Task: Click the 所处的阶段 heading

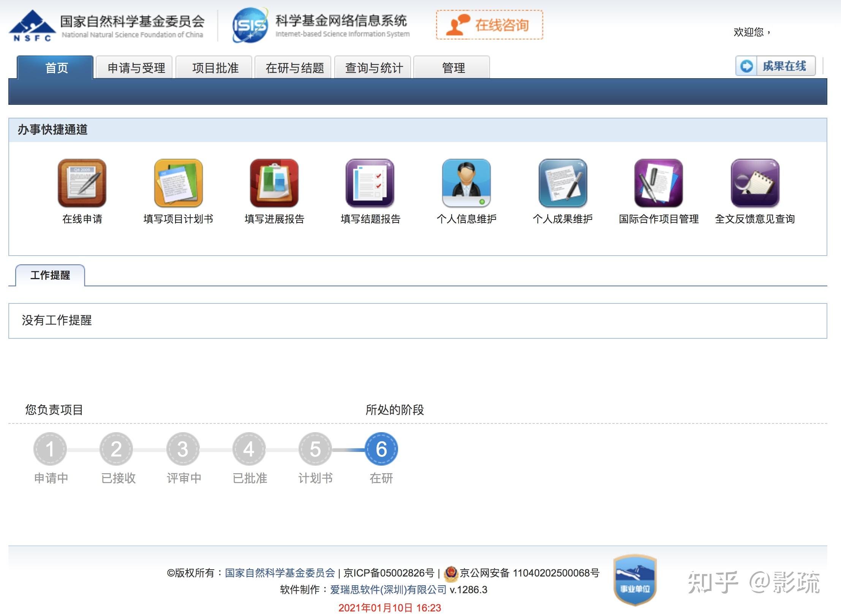Action: 395,410
